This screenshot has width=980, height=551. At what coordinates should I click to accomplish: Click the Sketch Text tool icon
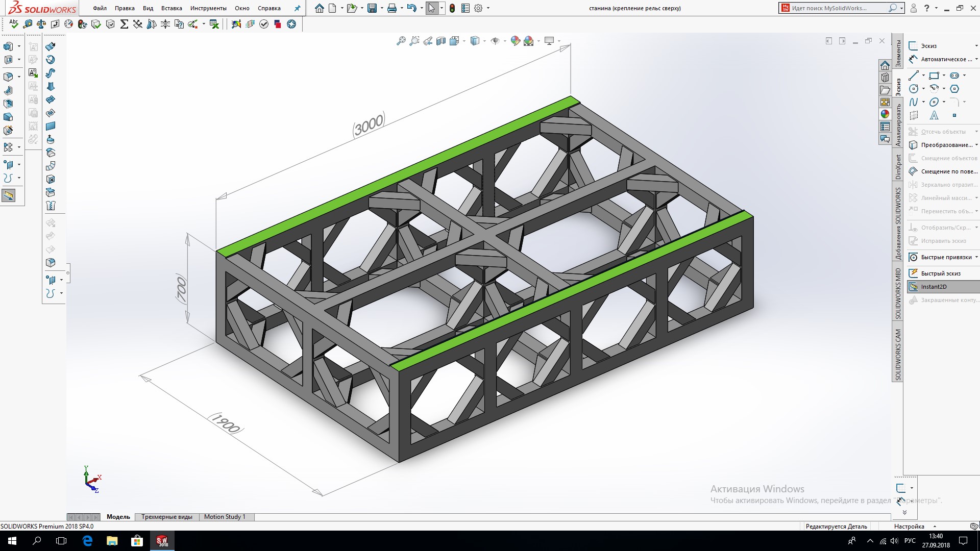tap(934, 115)
